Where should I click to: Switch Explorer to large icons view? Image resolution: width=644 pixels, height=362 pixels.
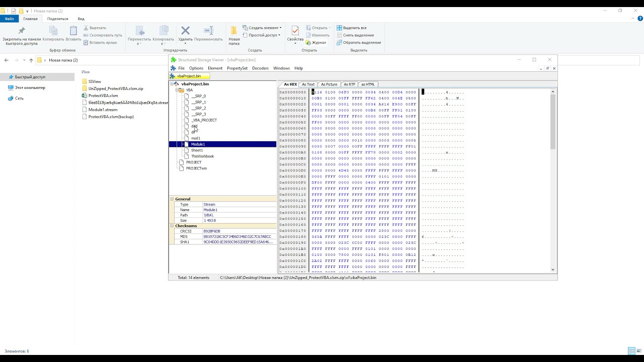[x=640, y=351]
